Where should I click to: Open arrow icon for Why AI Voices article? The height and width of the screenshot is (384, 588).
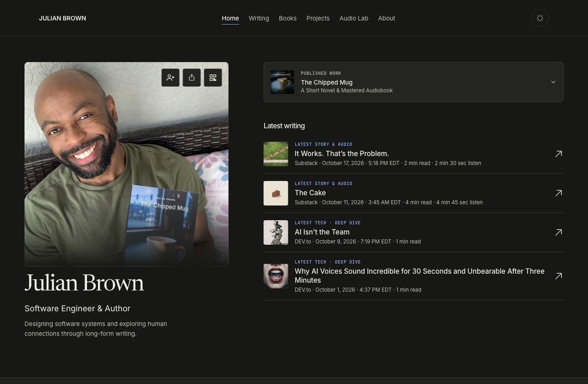pos(559,276)
